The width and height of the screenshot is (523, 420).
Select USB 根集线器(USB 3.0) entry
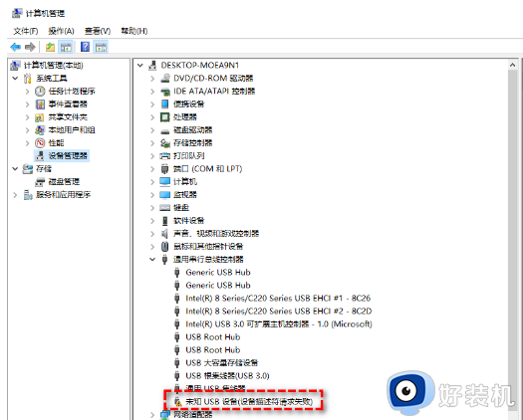(x=227, y=376)
